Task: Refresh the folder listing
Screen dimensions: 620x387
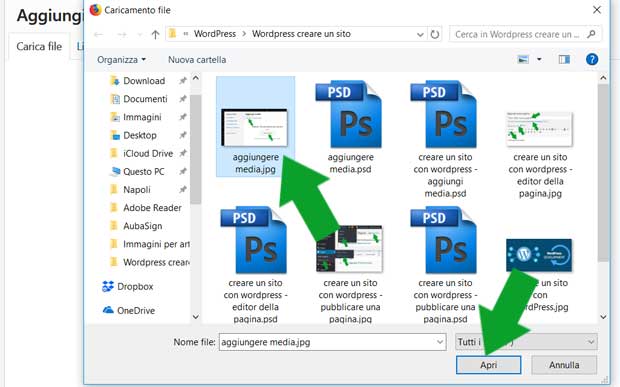Action: (x=435, y=34)
